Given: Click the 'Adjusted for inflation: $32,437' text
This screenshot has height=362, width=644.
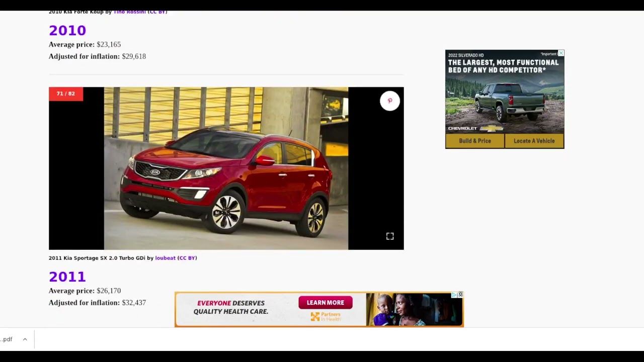Looking at the screenshot, I should click(x=97, y=303).
